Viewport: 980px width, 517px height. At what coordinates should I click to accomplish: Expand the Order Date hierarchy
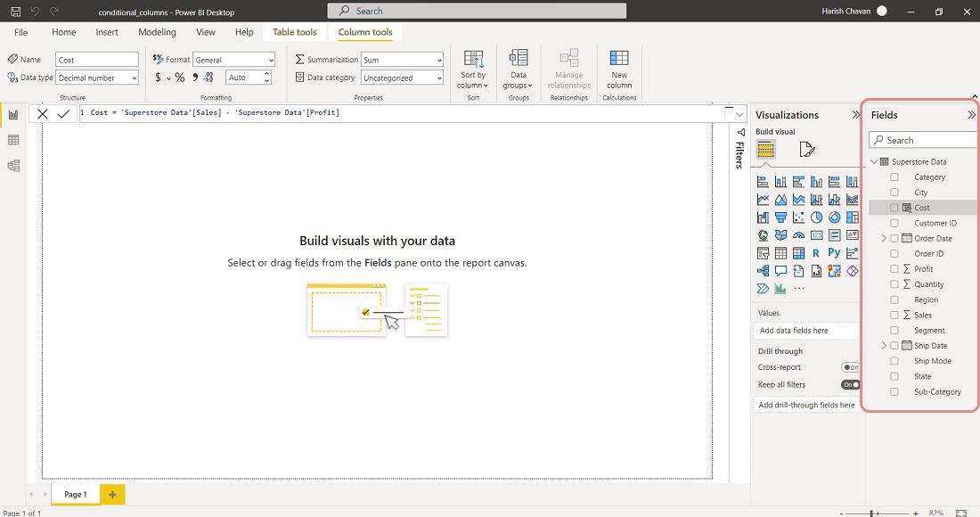[x=884, y=238]
